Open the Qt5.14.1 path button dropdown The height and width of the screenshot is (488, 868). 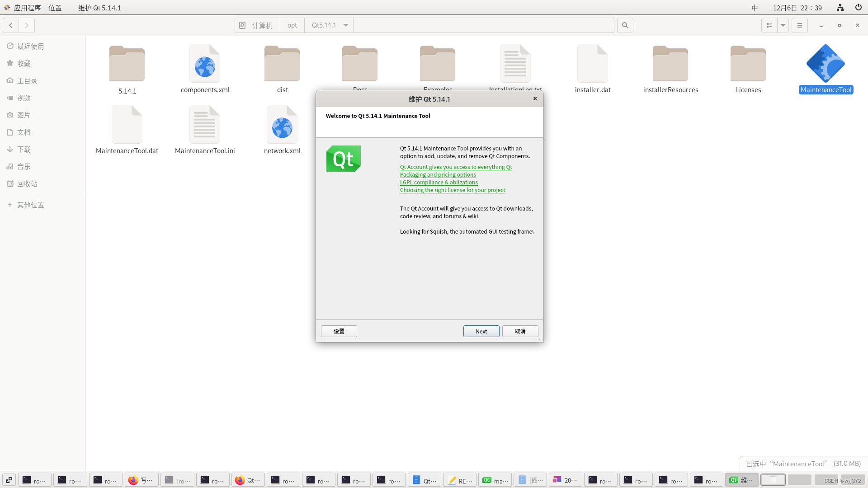(x=345, y=25)
